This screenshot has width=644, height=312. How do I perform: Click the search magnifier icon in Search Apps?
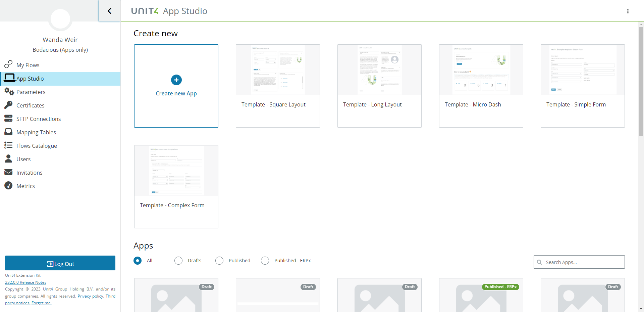(x=539, y=262)
